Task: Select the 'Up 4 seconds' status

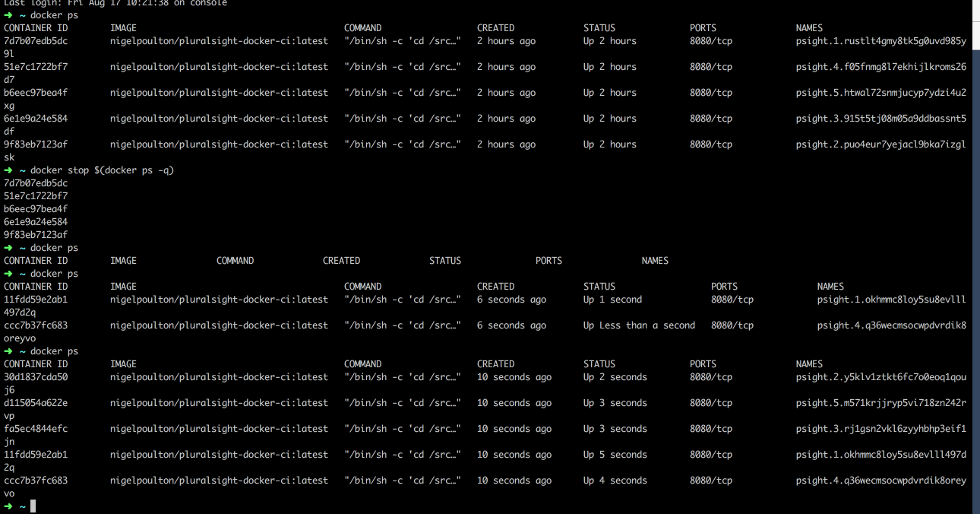Action: click(x=615, y=481)
